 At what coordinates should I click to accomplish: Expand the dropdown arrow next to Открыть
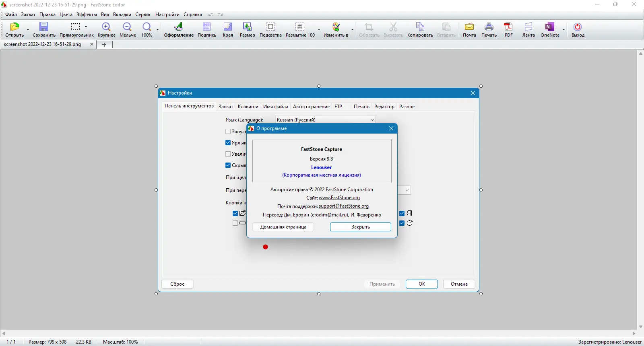click(x=28, y=29)
